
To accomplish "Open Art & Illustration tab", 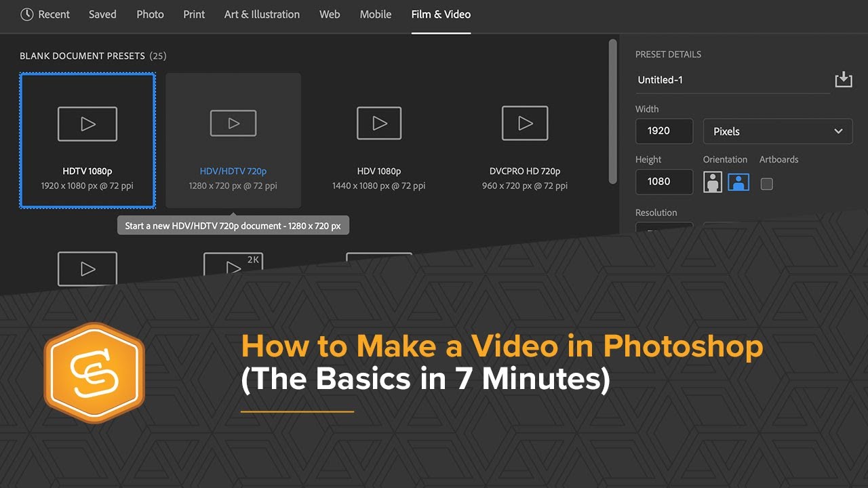I will click(x=262, y=14).
